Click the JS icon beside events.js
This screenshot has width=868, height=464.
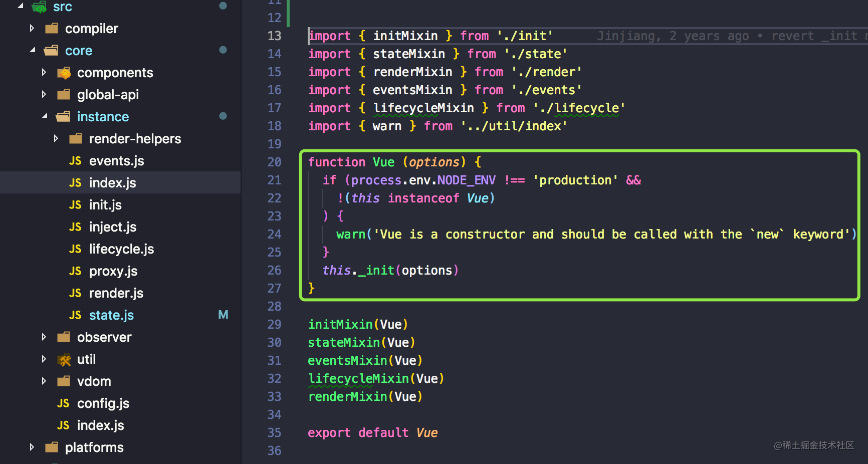[75, 161]
